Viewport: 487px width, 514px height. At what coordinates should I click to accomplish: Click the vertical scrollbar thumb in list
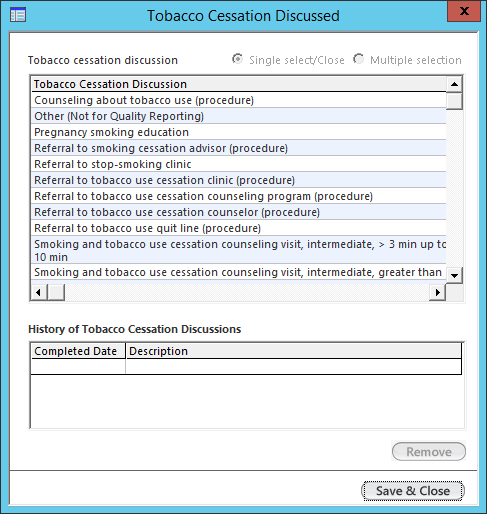pyautogui.click(x=454, y=101)
